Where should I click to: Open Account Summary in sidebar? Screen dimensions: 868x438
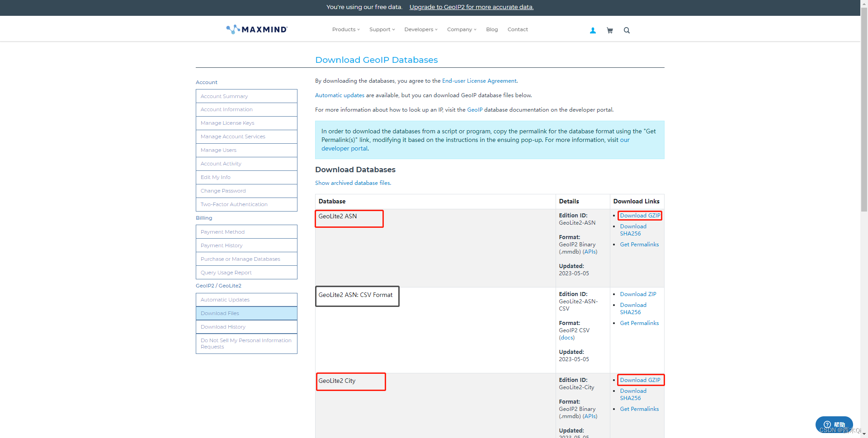click(246, 96)
